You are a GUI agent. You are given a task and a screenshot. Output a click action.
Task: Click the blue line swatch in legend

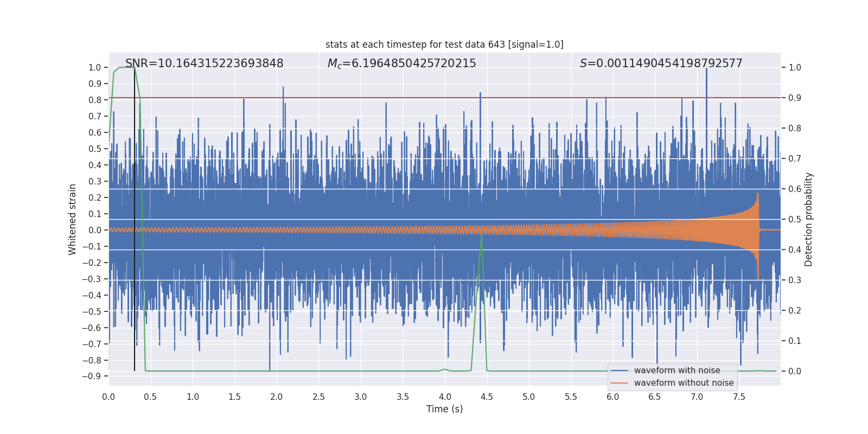pos(620,371)
